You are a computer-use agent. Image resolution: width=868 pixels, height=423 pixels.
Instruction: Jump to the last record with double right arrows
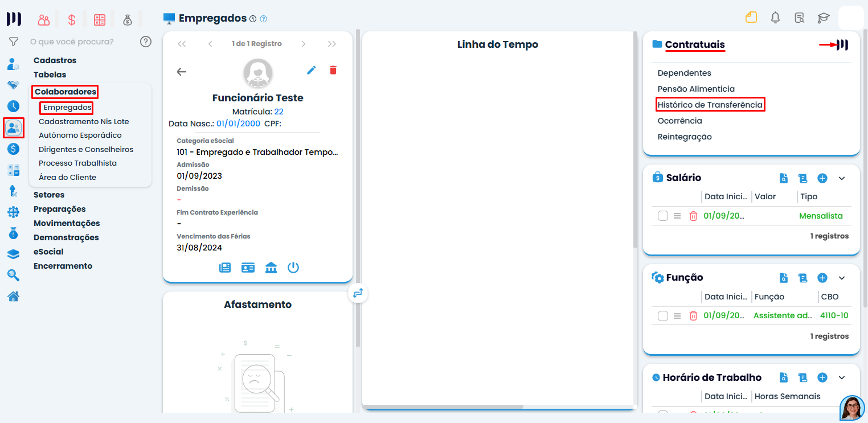pyautogui.click(x=332, y=44)
